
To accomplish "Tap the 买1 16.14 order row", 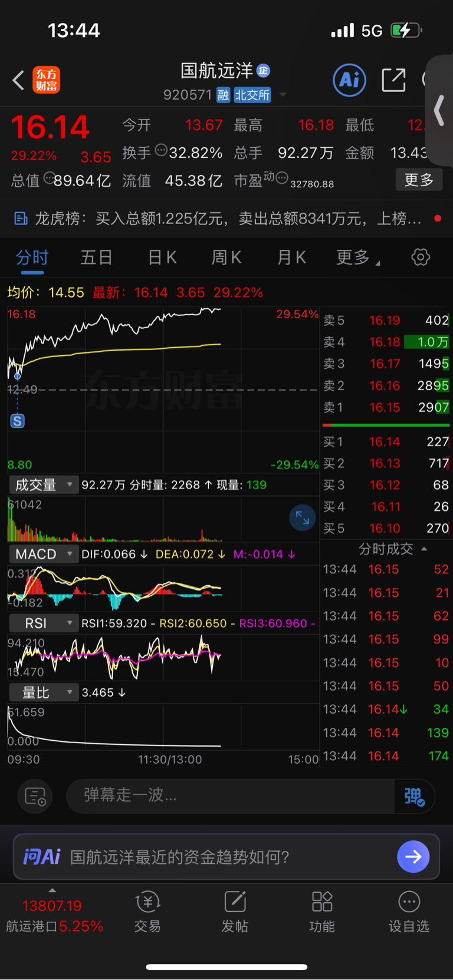I will [386, 442].
